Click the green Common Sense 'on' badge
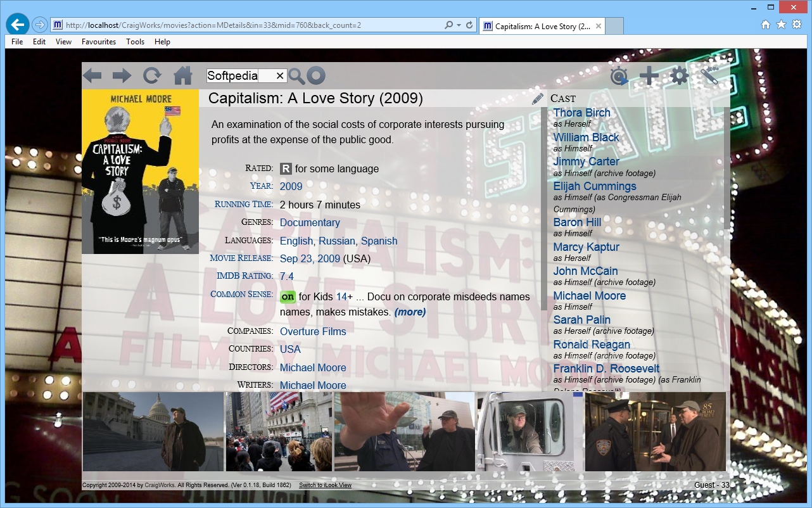This screenshot has height=508, width=812. point(288,296)
